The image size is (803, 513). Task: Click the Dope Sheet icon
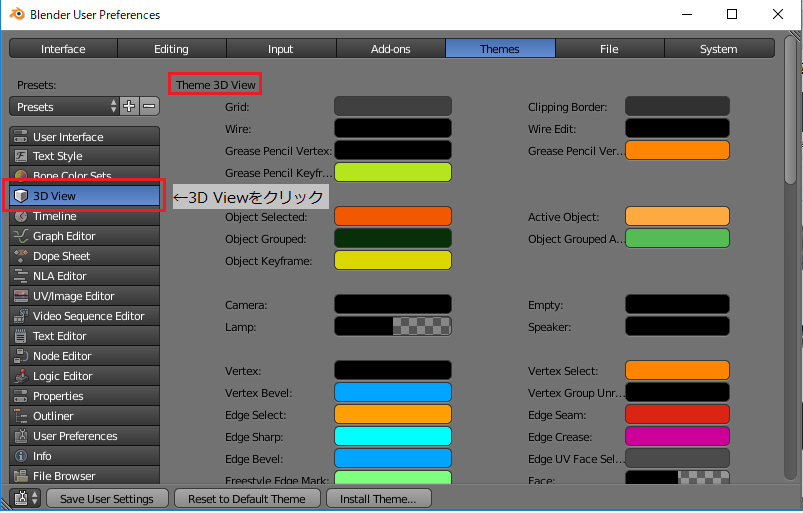coord(20,256)
